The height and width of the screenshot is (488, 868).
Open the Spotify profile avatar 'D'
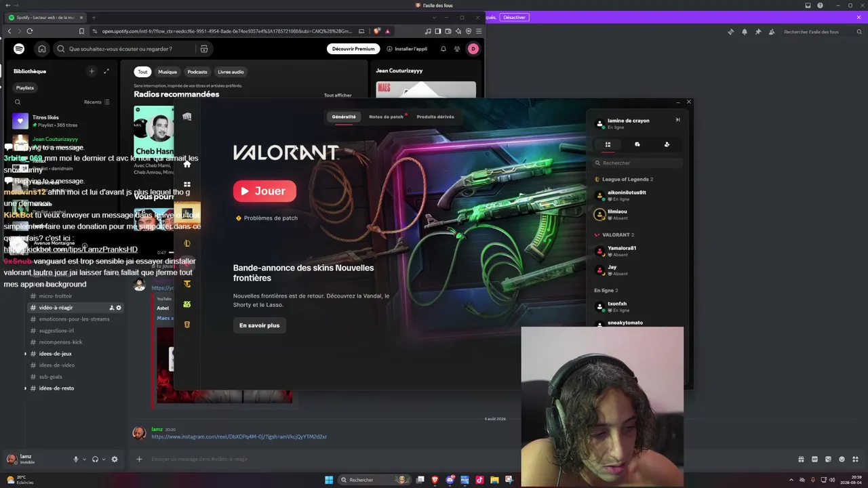point(473,49)
